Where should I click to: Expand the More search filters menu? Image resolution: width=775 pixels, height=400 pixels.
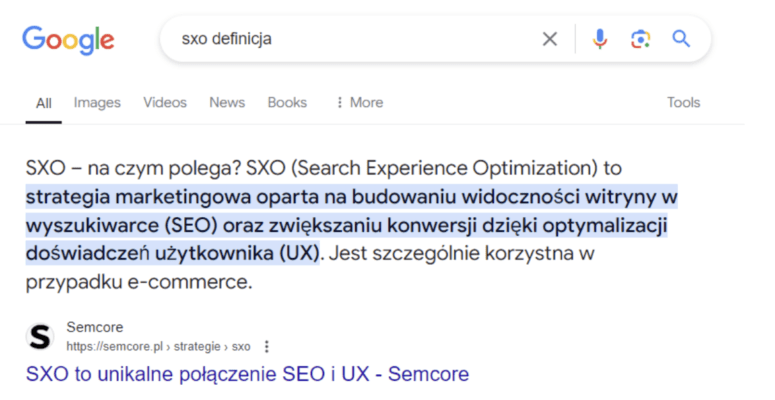point(359,102)
